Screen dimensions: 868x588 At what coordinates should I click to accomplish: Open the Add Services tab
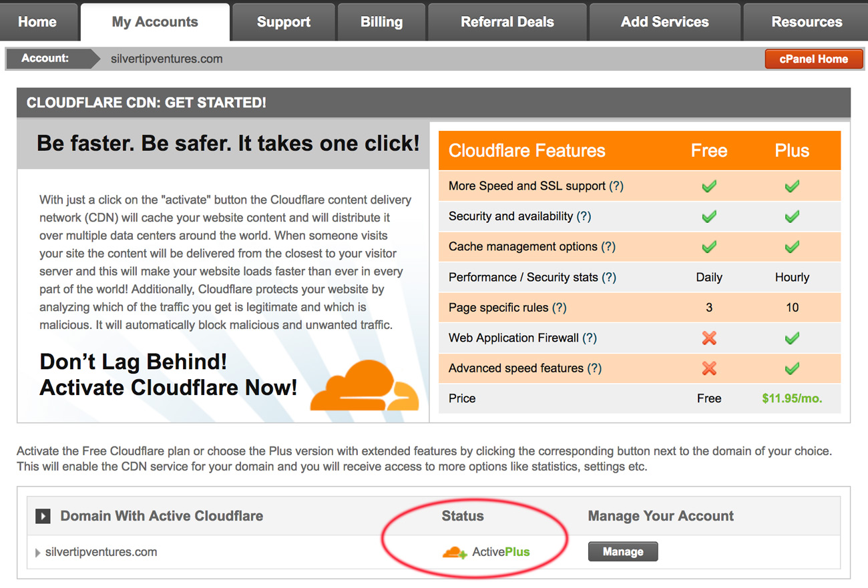tap(665, 21)
